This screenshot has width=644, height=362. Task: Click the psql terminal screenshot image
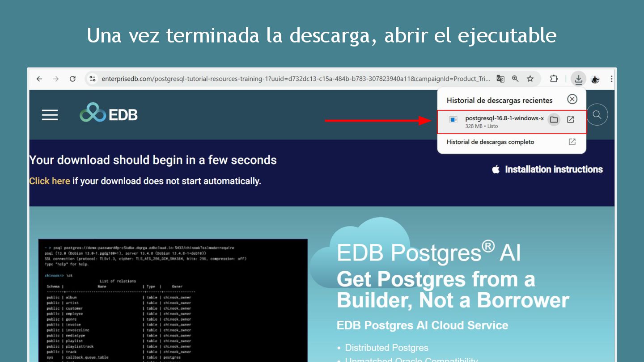173,300
